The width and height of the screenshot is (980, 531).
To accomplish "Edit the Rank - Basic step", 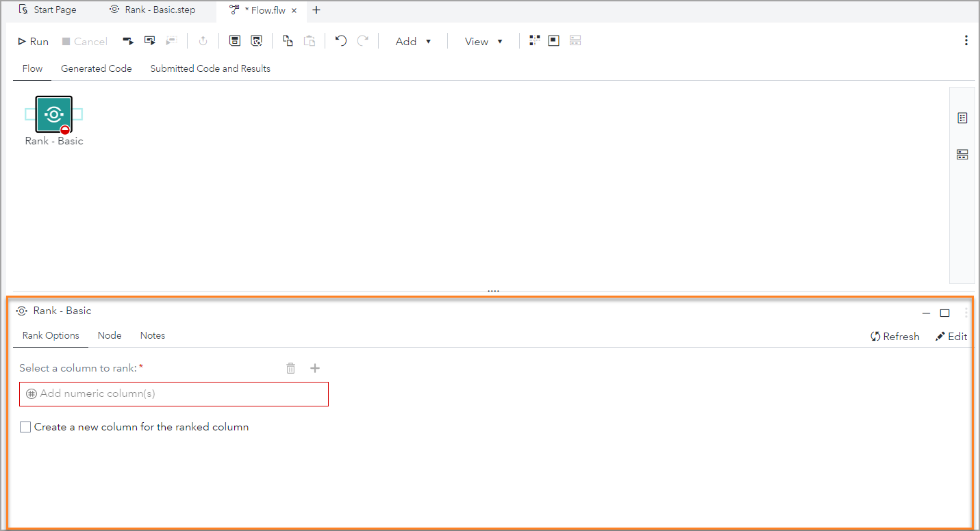I will point(951,336).
